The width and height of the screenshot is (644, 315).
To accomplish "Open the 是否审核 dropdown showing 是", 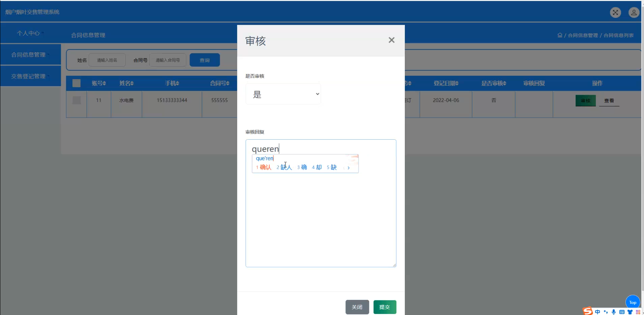I will (x=283, y=94).
